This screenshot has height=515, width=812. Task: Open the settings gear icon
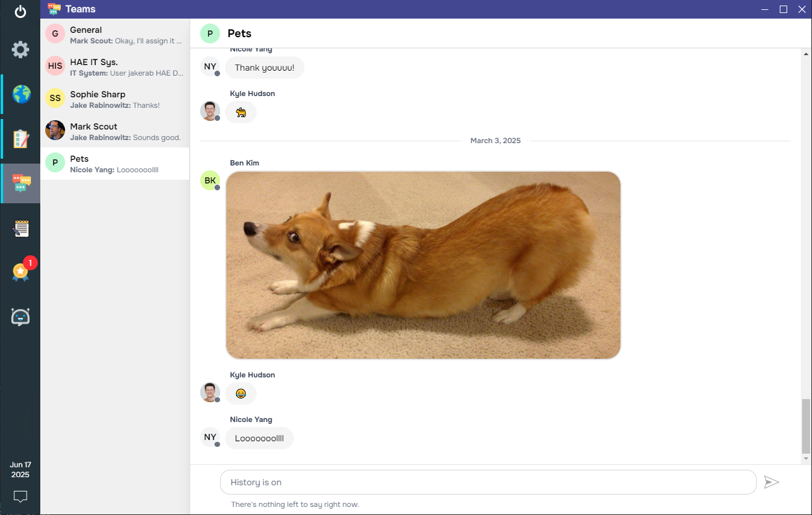point(20,50)
